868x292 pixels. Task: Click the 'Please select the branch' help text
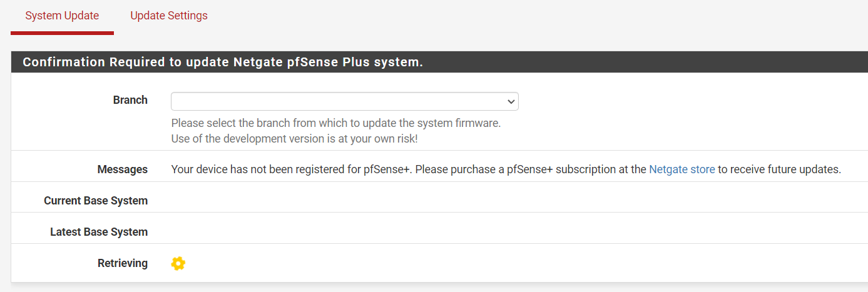pos(336,123)
